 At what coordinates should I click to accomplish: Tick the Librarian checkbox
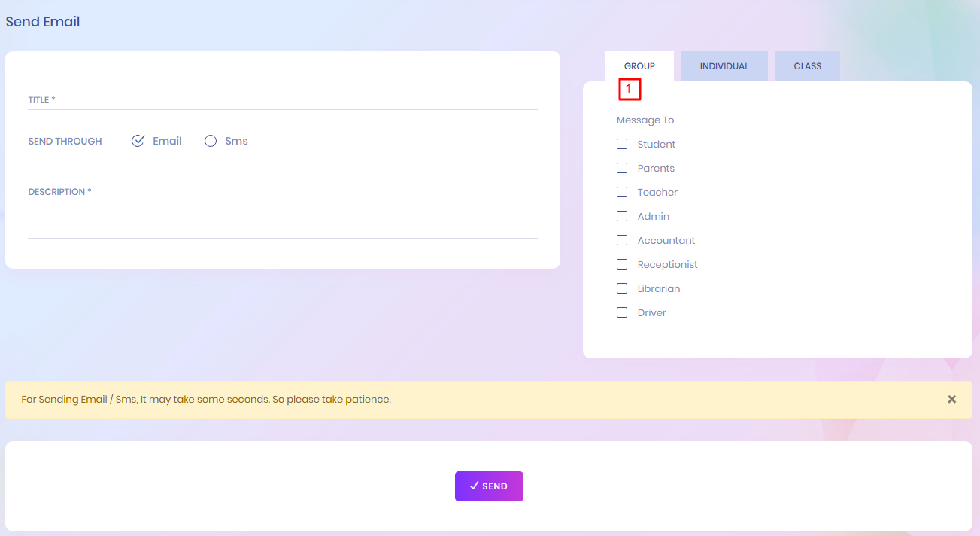(622, 288)
